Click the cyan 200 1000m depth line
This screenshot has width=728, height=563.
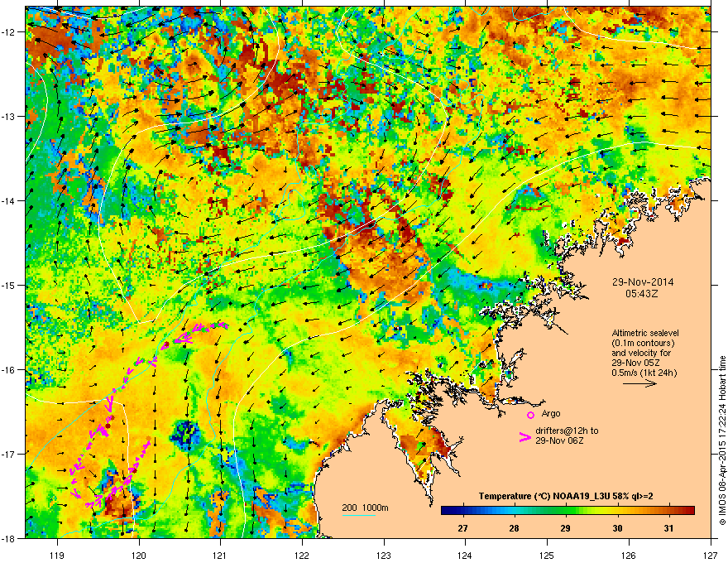click(358, 516)
